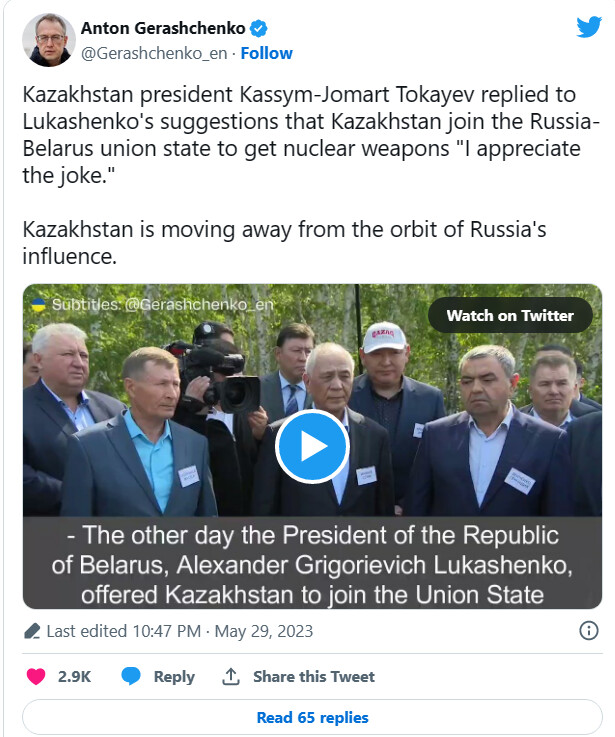Click the video subtitle caption area

(311, 562)
